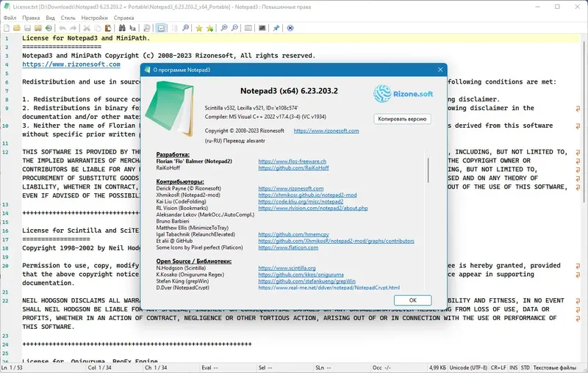Image resolution: width=588 pixels, height=373 pixels.
Task: Click the Копировать версию button
Action: 402,119
